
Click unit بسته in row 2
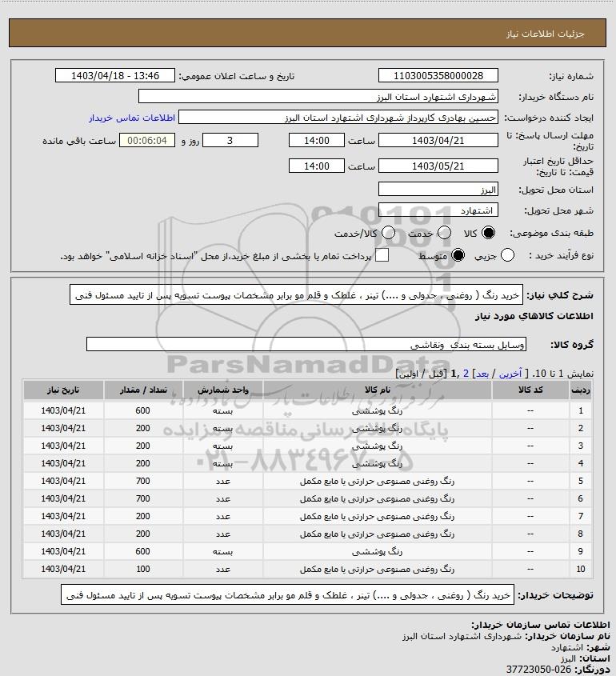(x=223, y=429)
